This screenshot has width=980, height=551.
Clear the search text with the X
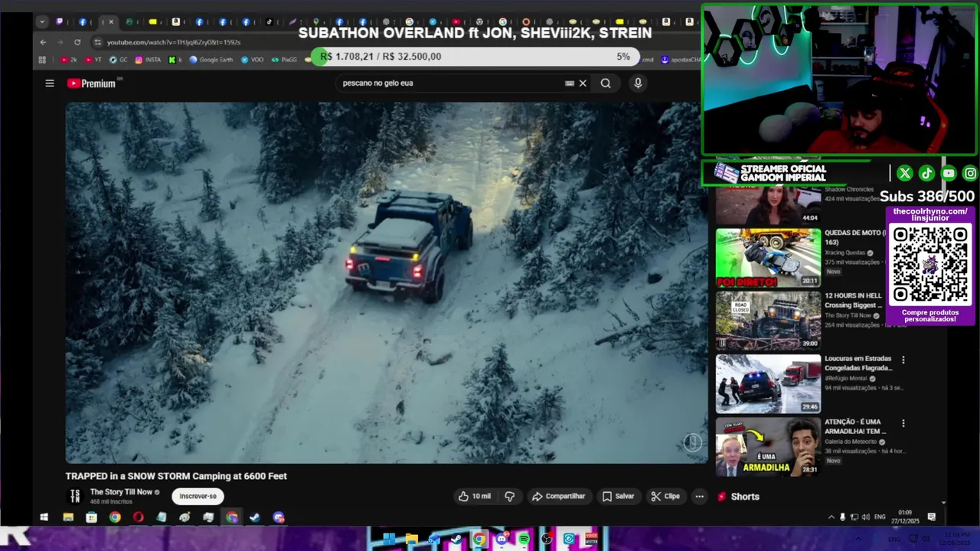[x=583, y=83]
